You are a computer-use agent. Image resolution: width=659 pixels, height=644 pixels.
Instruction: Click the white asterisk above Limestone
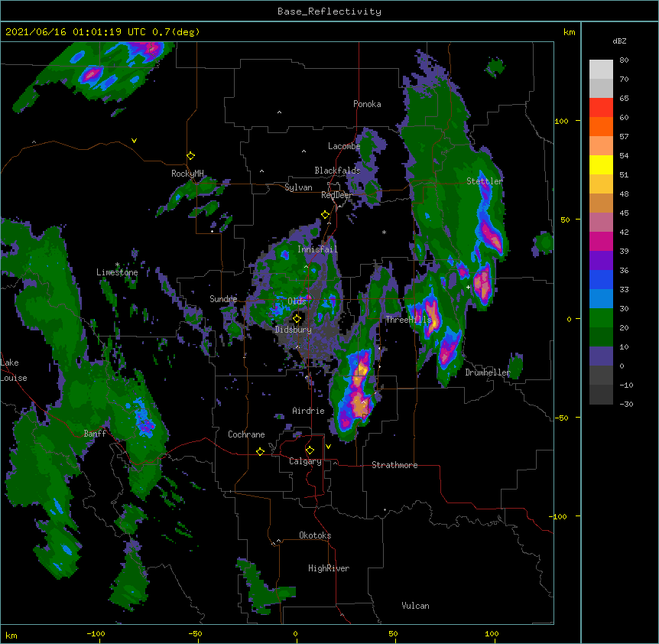117,265
